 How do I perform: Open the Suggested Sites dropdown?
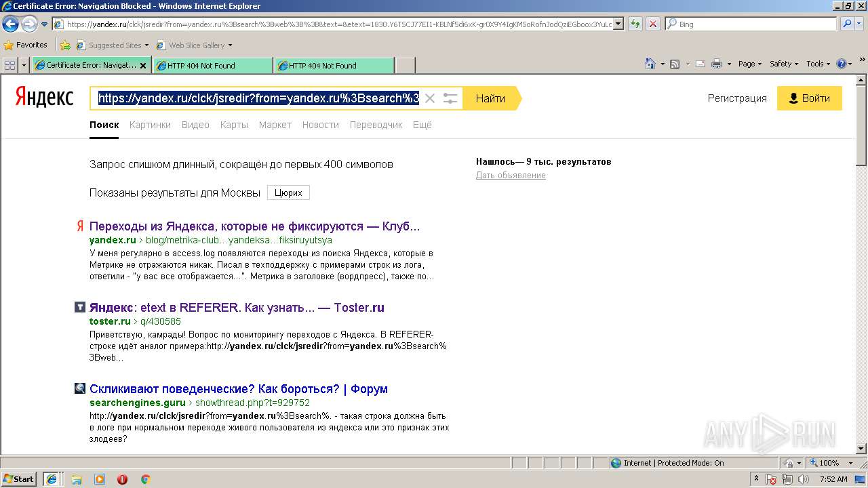pos(113,45)
